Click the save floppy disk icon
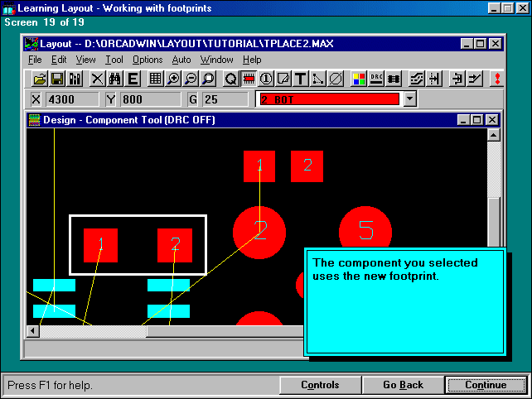 point(57,79)
